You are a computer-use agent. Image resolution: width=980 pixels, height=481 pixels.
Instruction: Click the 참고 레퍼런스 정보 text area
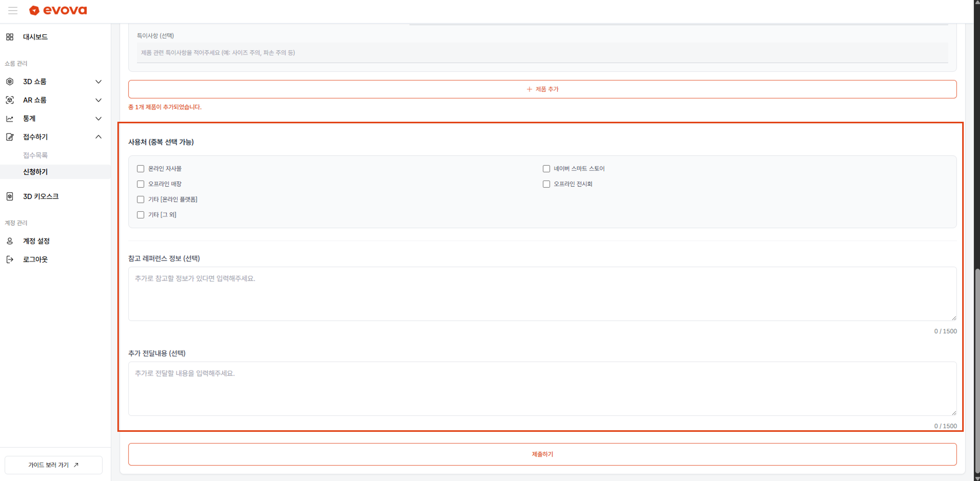tap(542, 294)
